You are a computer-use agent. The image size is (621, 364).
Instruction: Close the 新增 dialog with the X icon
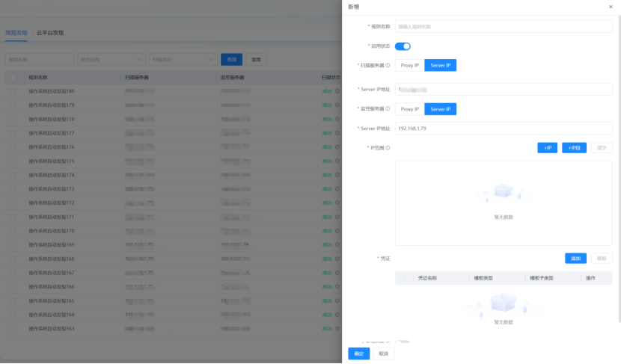point(611,6)
